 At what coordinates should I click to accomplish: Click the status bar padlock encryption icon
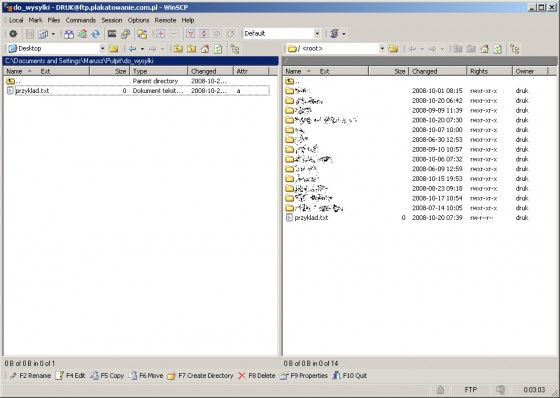pos(441,390)
